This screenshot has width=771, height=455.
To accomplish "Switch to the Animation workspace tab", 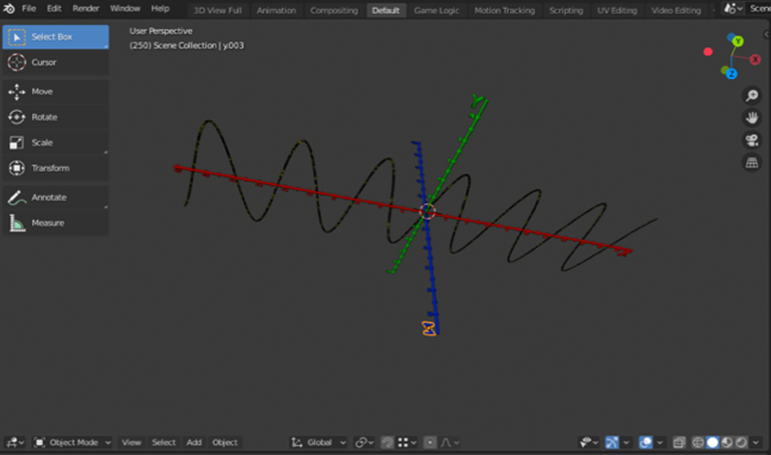I will coord(276,10).
